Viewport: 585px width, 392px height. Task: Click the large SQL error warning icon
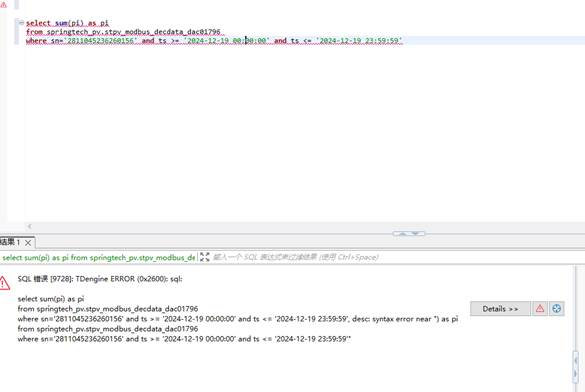point(4,283)
